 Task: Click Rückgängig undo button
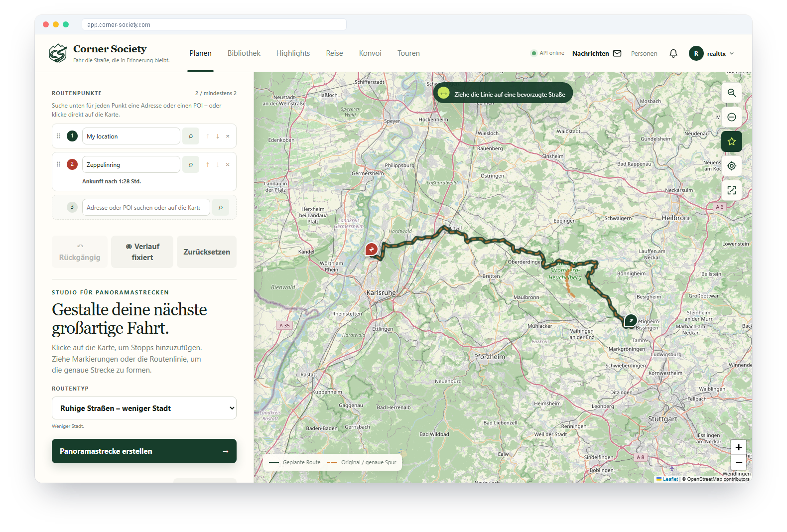pyautogui.click(x=80, y=252)
